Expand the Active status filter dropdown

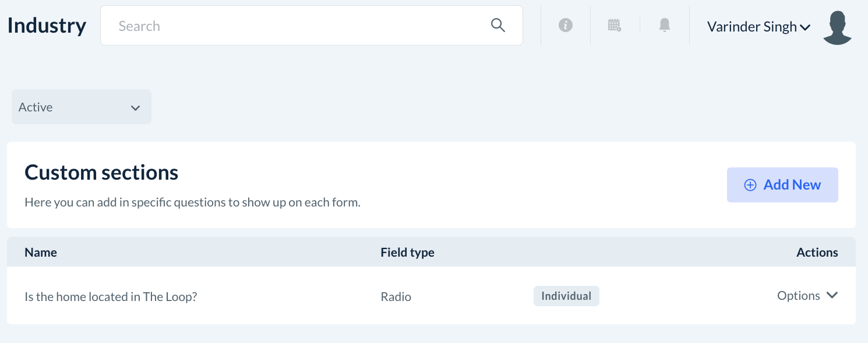point(82,107)
